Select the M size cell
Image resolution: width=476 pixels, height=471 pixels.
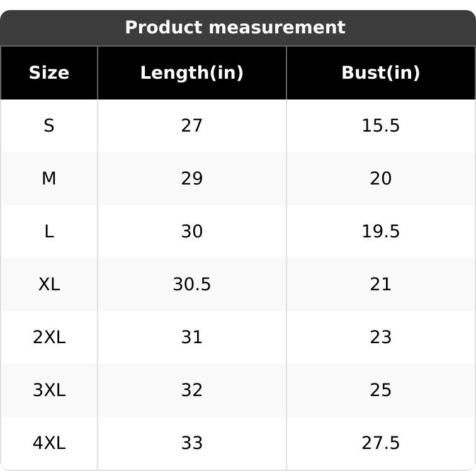coord(49,179)
